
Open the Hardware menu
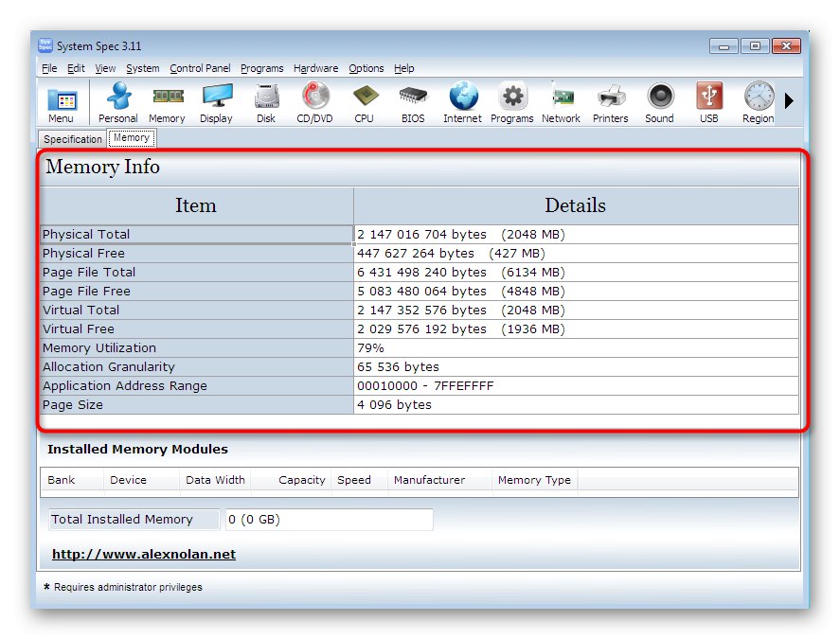pos(316,68)
